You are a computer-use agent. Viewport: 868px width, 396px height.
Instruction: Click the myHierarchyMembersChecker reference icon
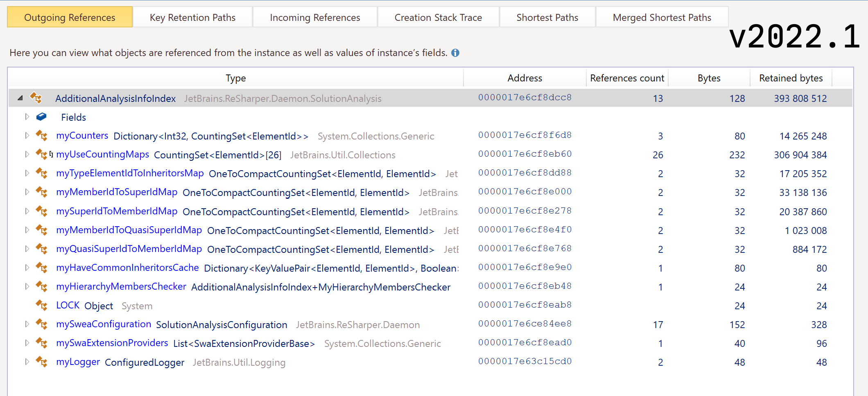coord(41,286)
